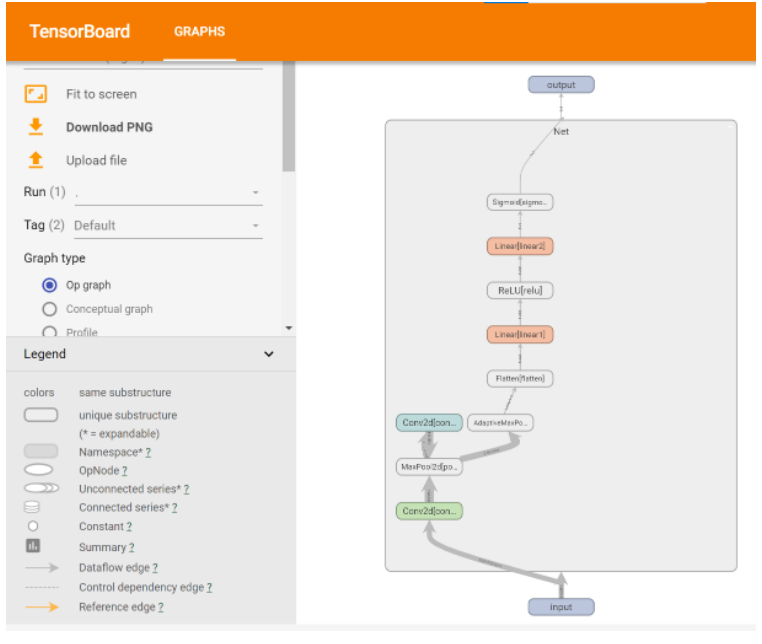This screenshot has width=762, height=644.
Task: Select the Flatten[flatten] graph node
Action: [520, 379]
